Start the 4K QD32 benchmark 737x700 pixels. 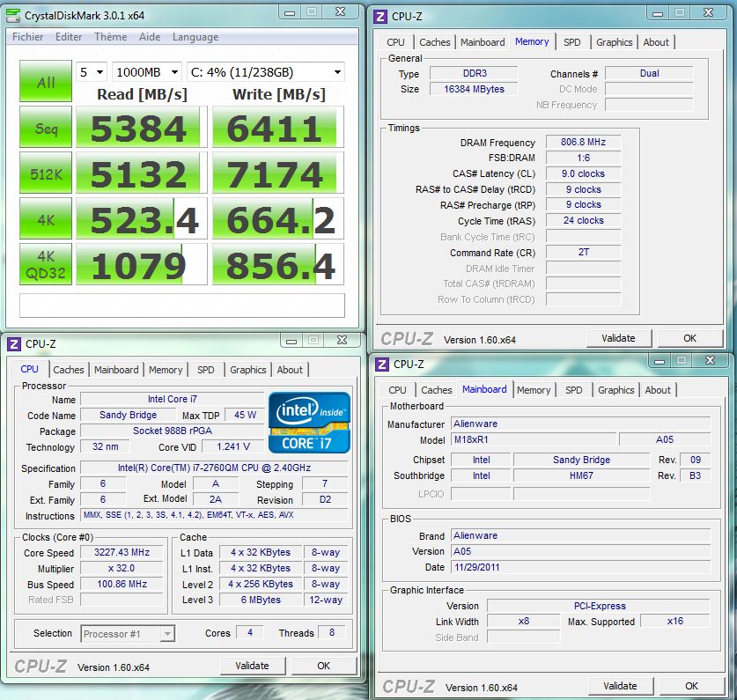[x=46, y=264]
